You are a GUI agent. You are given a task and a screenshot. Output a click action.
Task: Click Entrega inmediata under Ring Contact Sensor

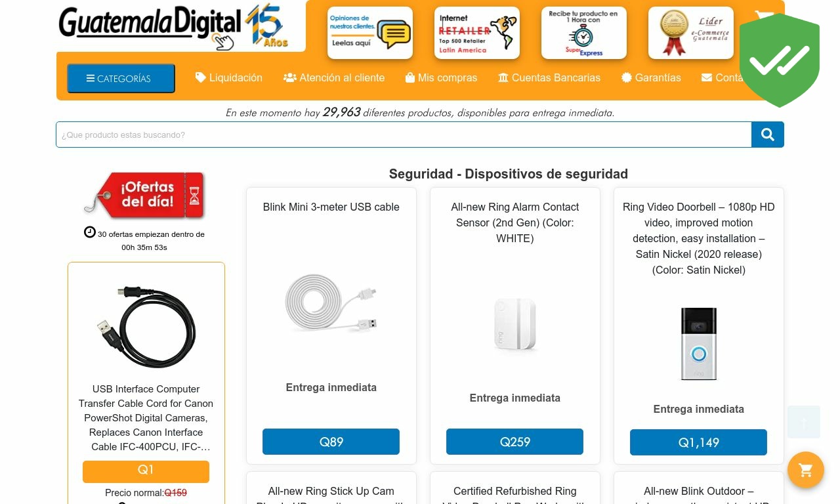515,398
